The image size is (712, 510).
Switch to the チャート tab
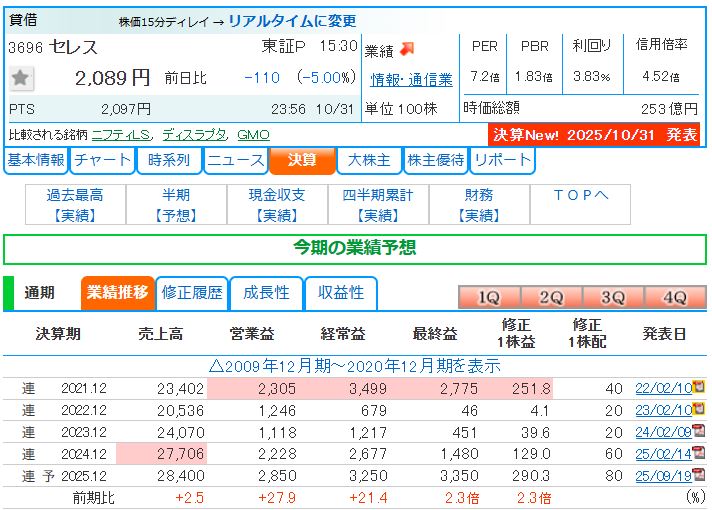tap(102, 161)
